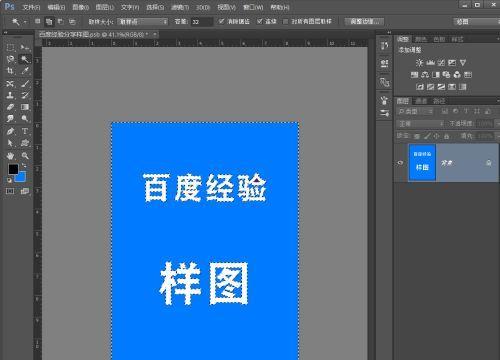Add a Curves adjustment

coord(441,63)
